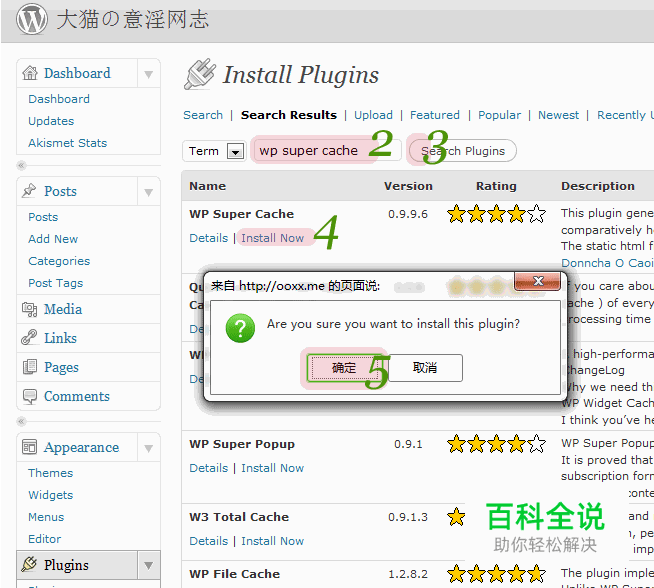This screenshot has height=588, width=654.
Task: Click WP File Cache plugin name
Action: 234,574
